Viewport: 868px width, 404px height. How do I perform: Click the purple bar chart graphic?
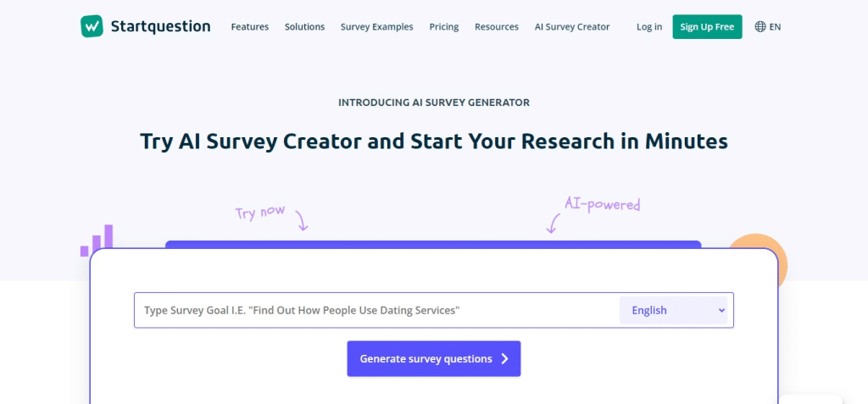[x=97, y=240]
